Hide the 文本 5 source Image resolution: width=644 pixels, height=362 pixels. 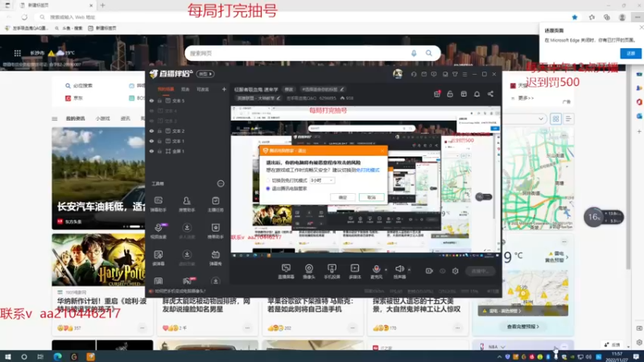click(x=151, y=101)
